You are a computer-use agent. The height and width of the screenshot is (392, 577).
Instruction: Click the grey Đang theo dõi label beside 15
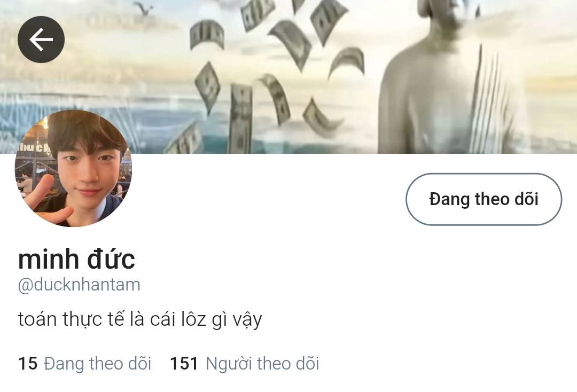pyautogui.click(x=98, y=363)
